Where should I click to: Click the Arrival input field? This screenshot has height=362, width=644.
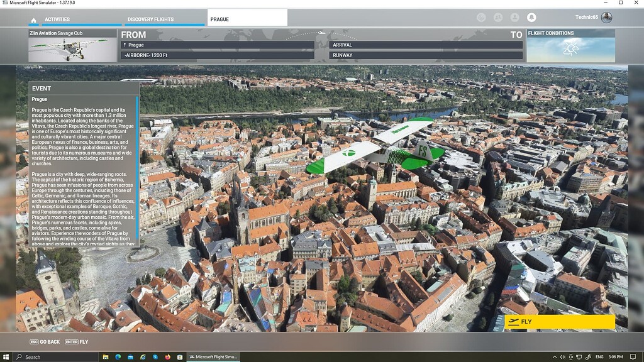[x=426, y=45]
